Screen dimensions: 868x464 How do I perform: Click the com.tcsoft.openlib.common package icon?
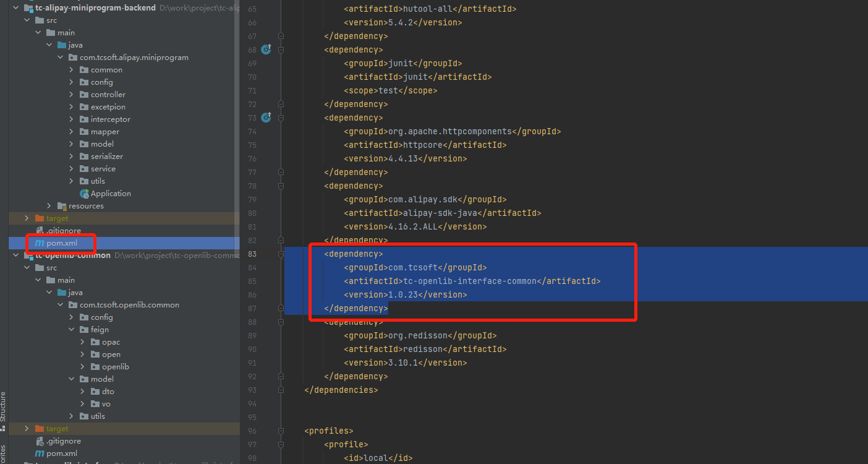pyautogui.click(x=73, y=305)
